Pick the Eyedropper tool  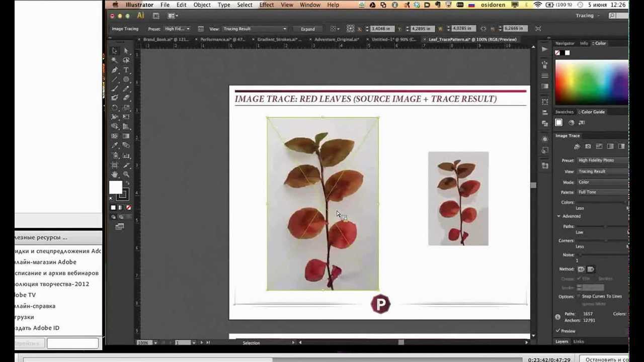[x=115, y=146]
